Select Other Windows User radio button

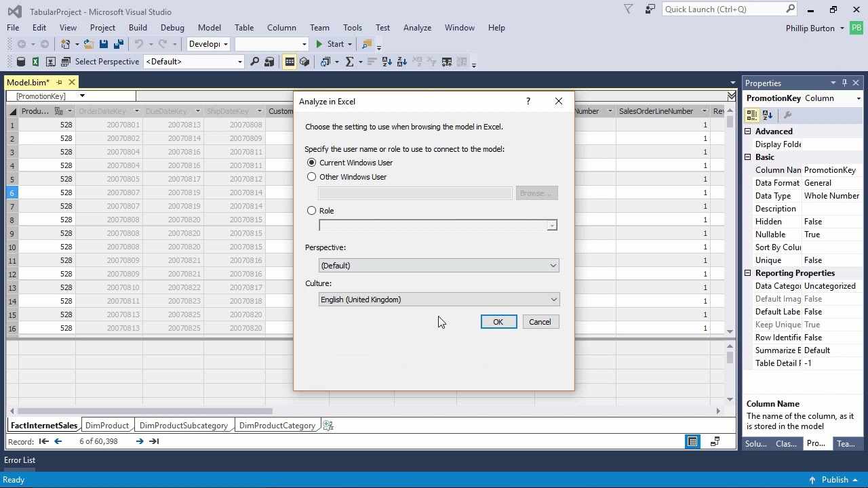[x=311, y=177]
